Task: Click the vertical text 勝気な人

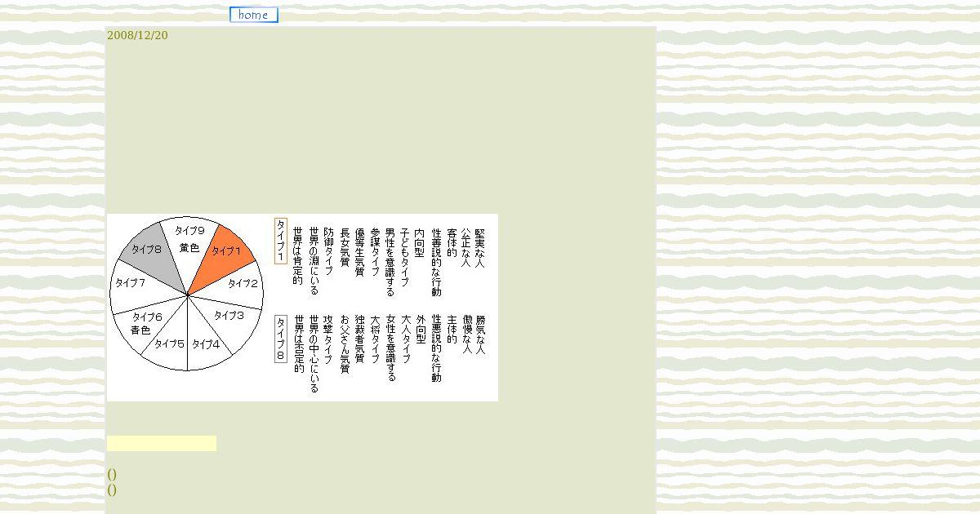Action: point(480,335)
